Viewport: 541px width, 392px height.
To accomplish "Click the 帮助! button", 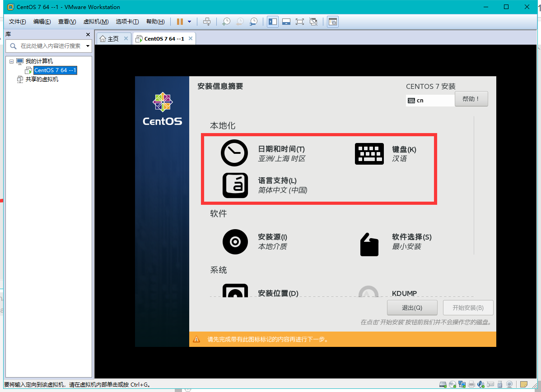I will 471,99.
